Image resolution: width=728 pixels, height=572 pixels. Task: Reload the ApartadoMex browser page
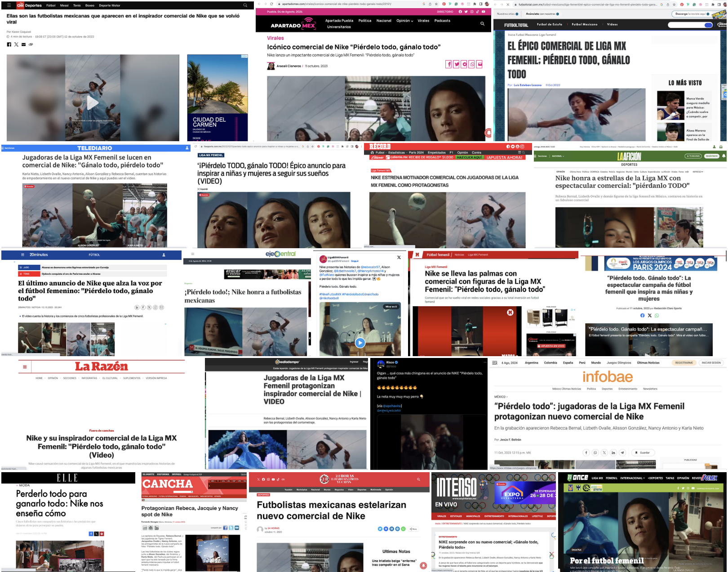pyautogui.click(x=271, y=4)
